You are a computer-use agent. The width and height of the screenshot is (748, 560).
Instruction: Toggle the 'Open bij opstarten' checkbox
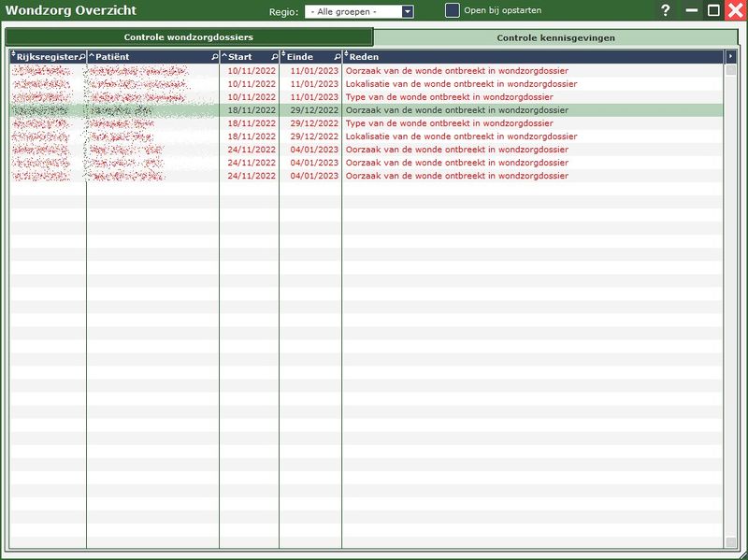[453, 10]
